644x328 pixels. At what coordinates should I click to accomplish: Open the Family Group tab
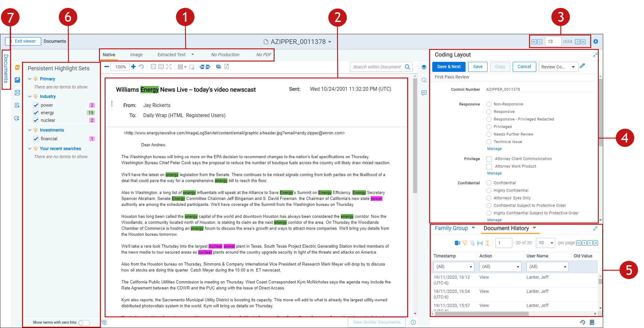(451, 228)
